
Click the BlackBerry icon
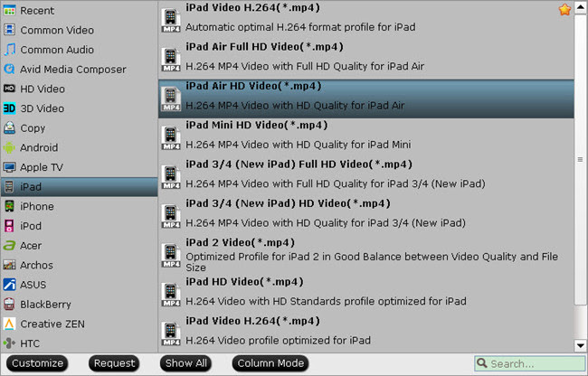[x=9, y=304]
